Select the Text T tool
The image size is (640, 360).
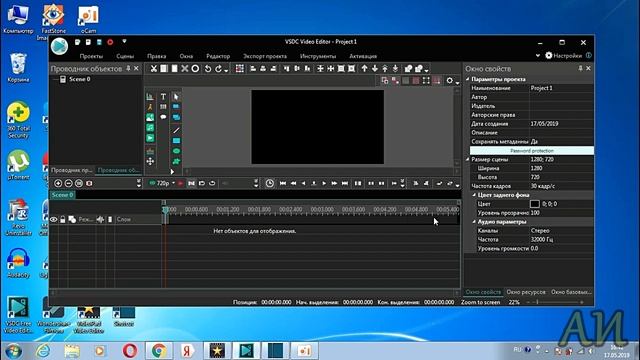[163, 97]
